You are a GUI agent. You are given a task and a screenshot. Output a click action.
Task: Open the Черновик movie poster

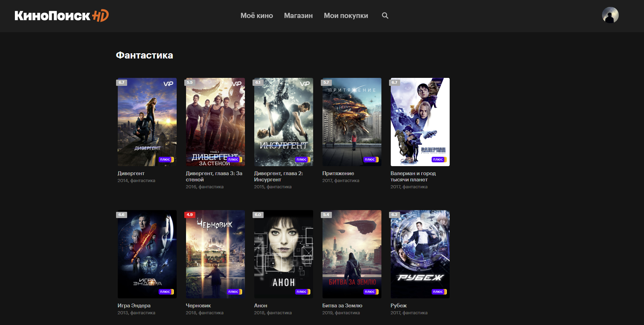215,254
